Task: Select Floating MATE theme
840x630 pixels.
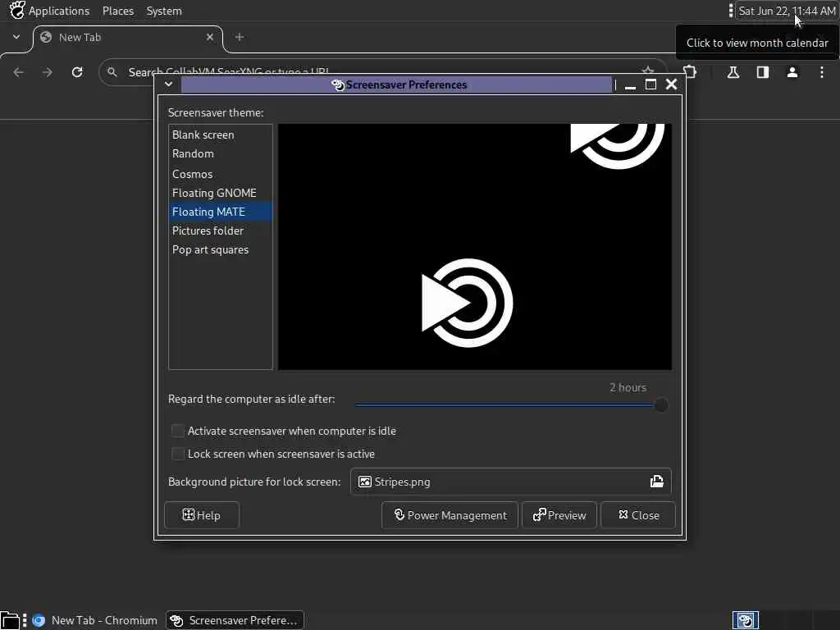Action: pos(220,212)
